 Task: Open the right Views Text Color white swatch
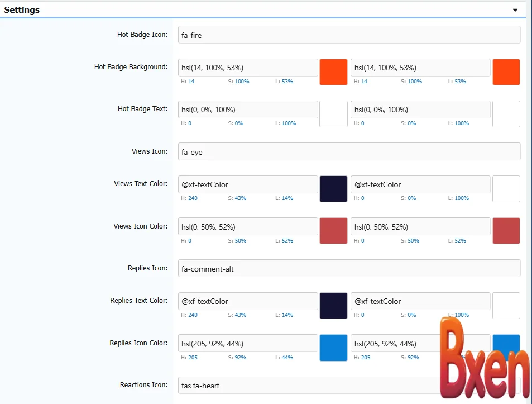(506, 189)
